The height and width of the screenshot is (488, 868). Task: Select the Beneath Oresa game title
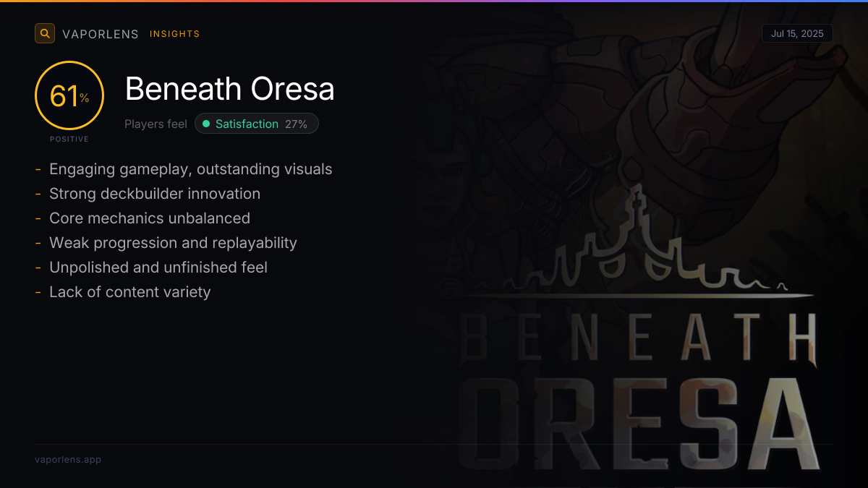pos(229,89)
